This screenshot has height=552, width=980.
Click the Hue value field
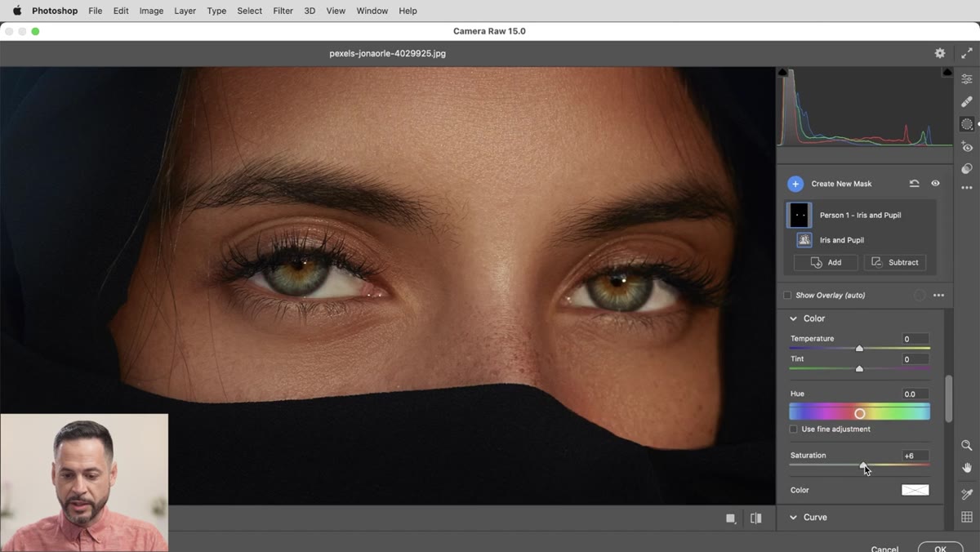point(915,394)
